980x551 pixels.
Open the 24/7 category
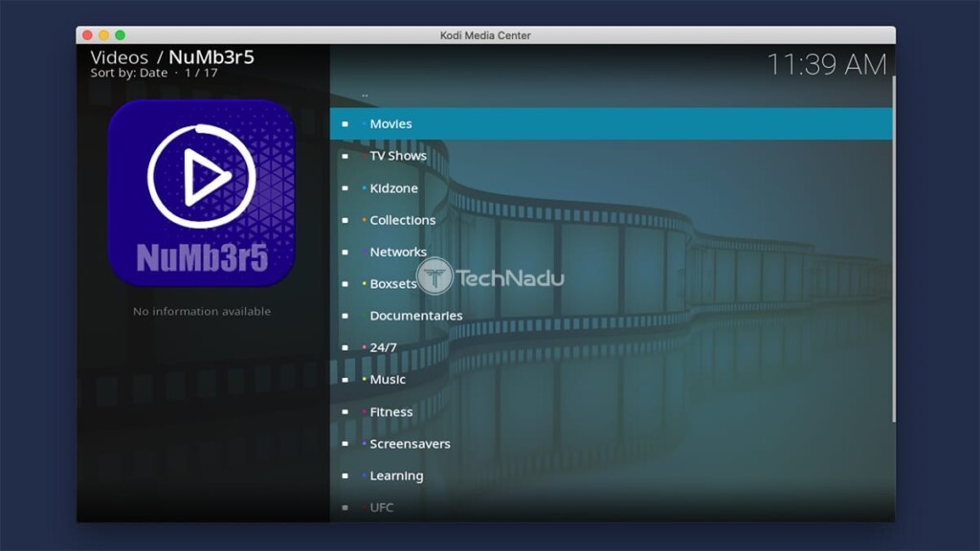pyautogui.click(x=612, y=347)
